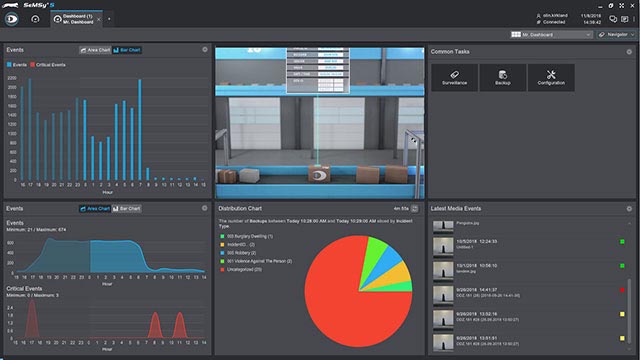Open the Navigator dropdown
This screenshot has width=640, height=360.
(617, 35)
